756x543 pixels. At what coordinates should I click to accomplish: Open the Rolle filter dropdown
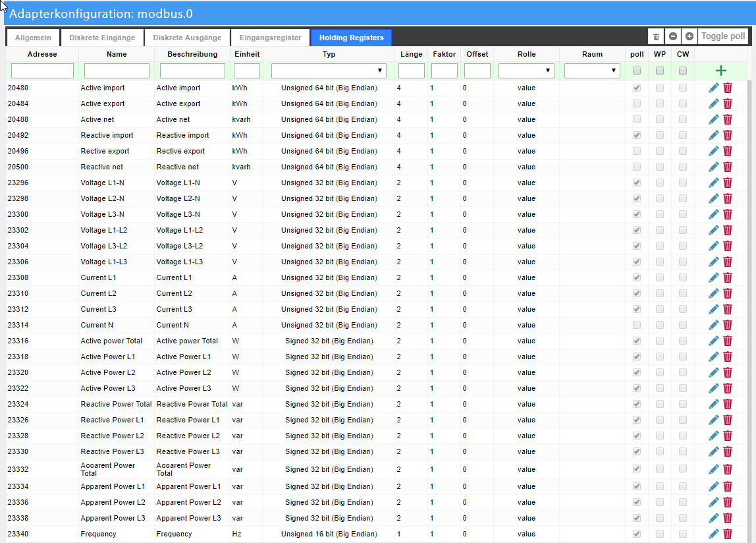(x=527, y=71)
